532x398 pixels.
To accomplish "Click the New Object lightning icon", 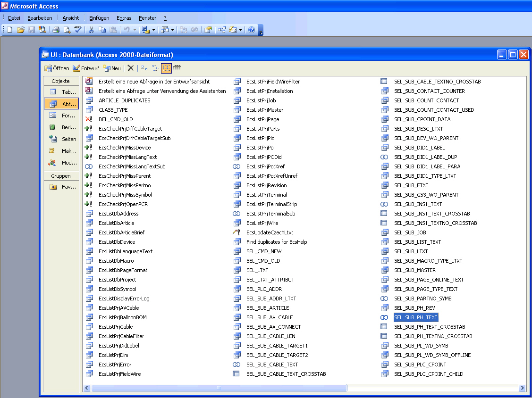I will [232, 30].
